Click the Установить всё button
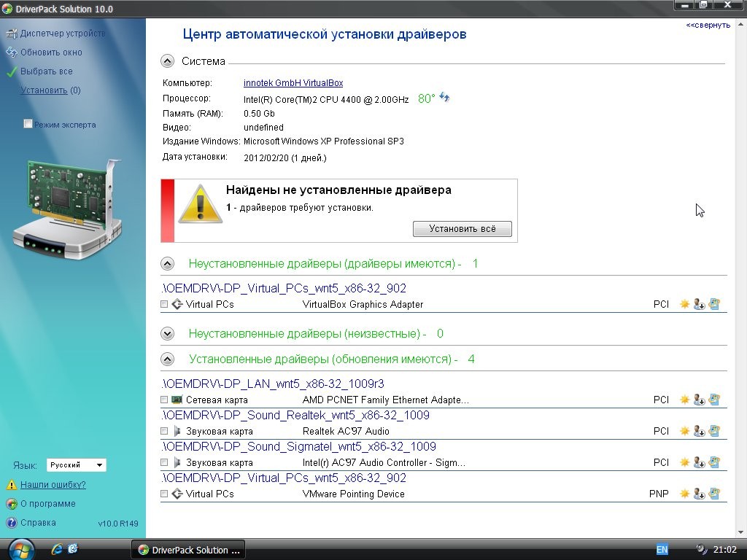Image resolution: width=747 pixels, height=560 pixels. coord(462,228)
